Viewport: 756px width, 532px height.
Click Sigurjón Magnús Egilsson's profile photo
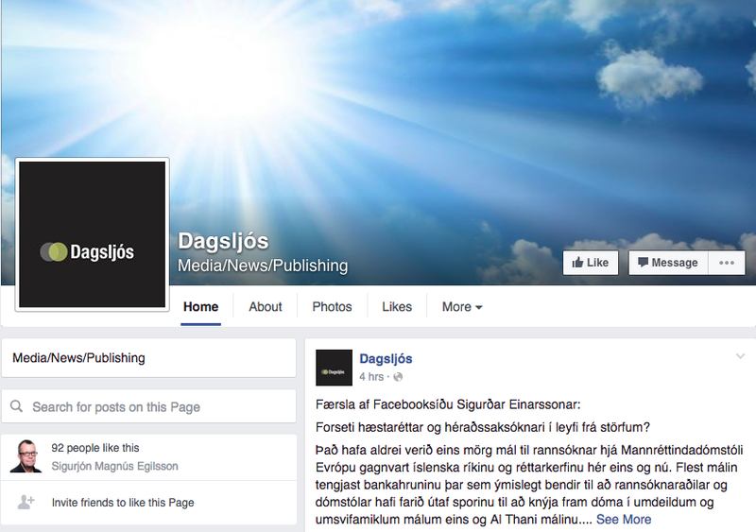click(x=26, y=455)
